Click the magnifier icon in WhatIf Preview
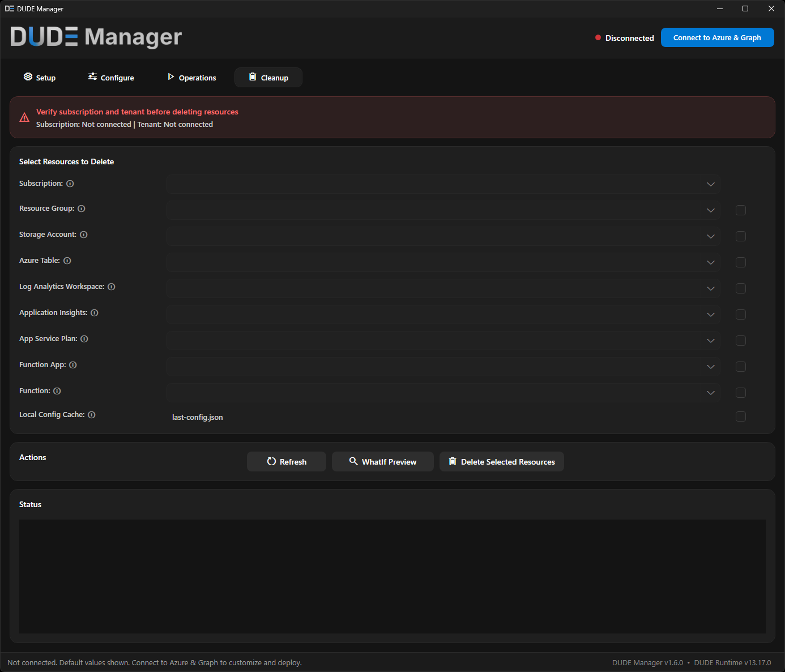This screenshot has width=785, height=672. pos(353,461)
